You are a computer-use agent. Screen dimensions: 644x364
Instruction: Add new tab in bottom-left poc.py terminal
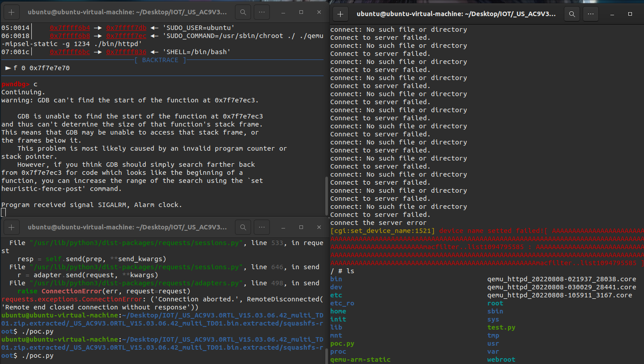coord(11,227)
